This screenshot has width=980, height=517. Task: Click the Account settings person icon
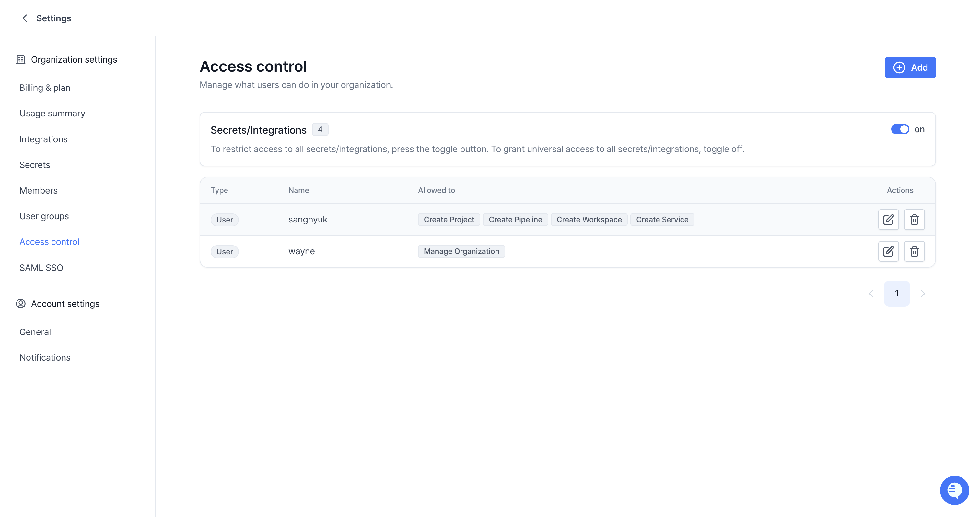20,304
